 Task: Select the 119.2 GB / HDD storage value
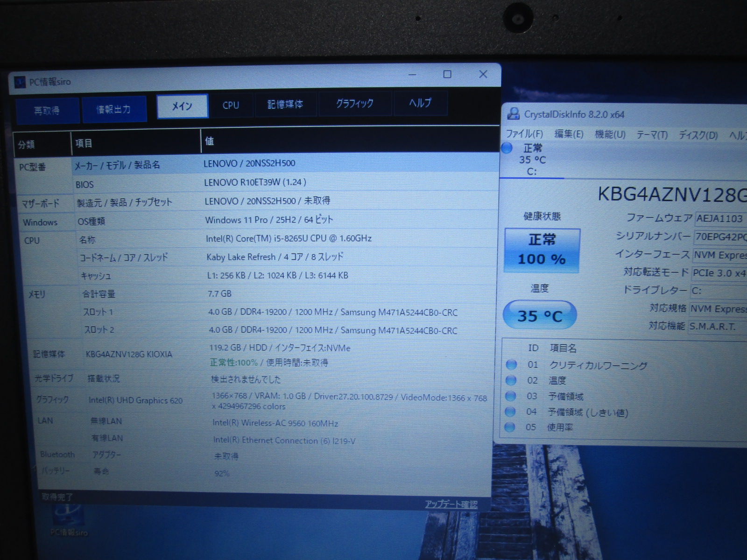279,348
